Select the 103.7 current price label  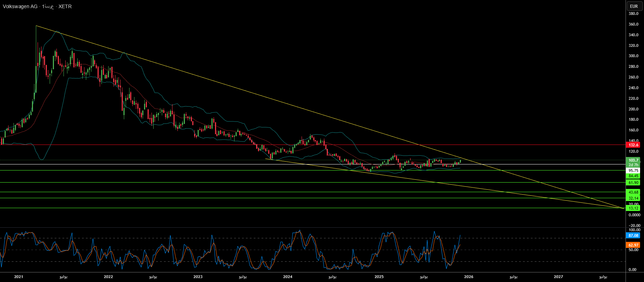coord(633,160)
